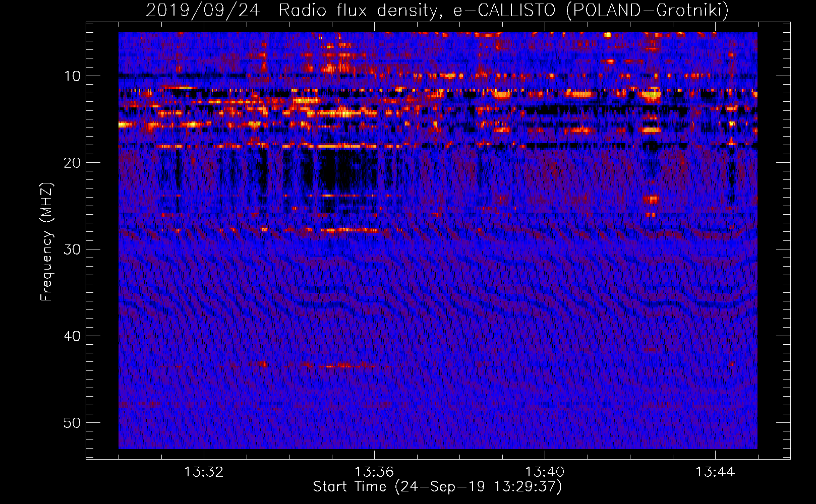Click the 13:36 time tick label

[374, 472]
